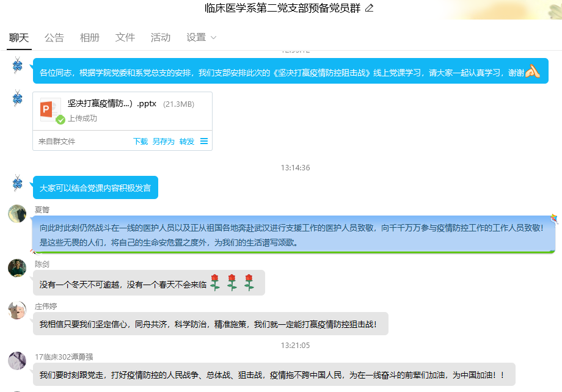Viewport: 562px width, 392px height.
Task: Click 陈剑's profile avatar
Action: tap(17, 267)
